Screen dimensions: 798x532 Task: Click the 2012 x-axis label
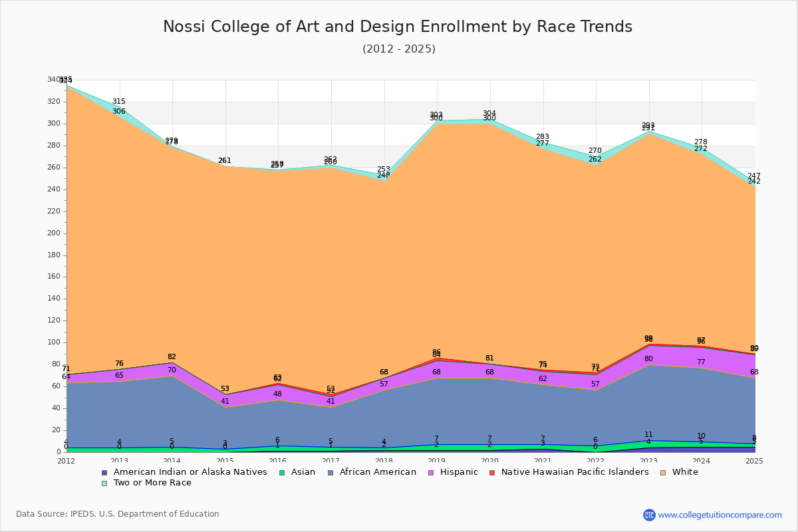[x=66, y=461]
